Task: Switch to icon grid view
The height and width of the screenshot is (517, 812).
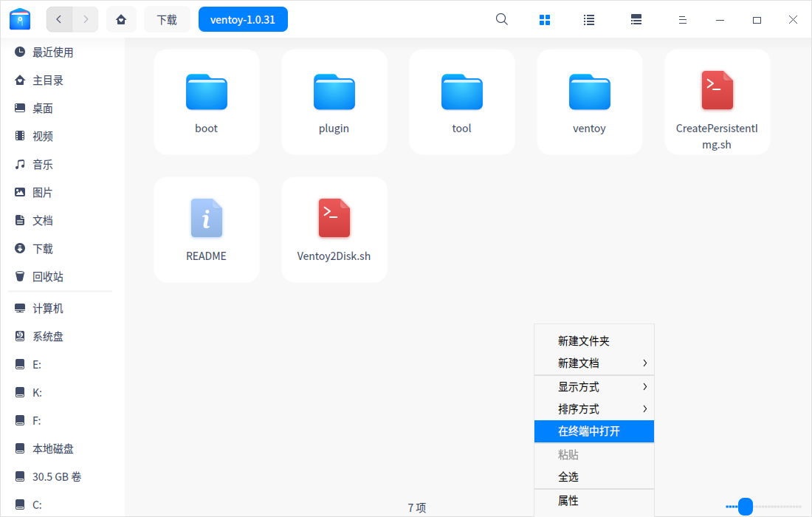Action: [x=545, y=20]
